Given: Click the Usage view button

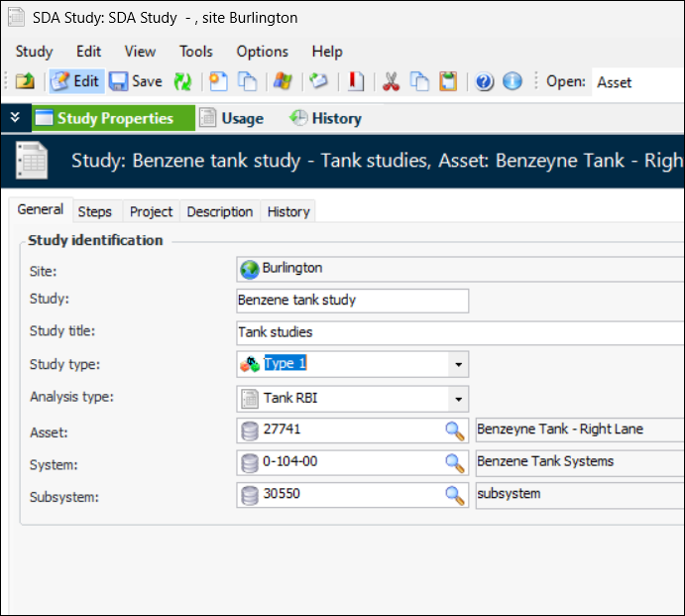Looking at the screenshot, I should [x=231, y=118].
